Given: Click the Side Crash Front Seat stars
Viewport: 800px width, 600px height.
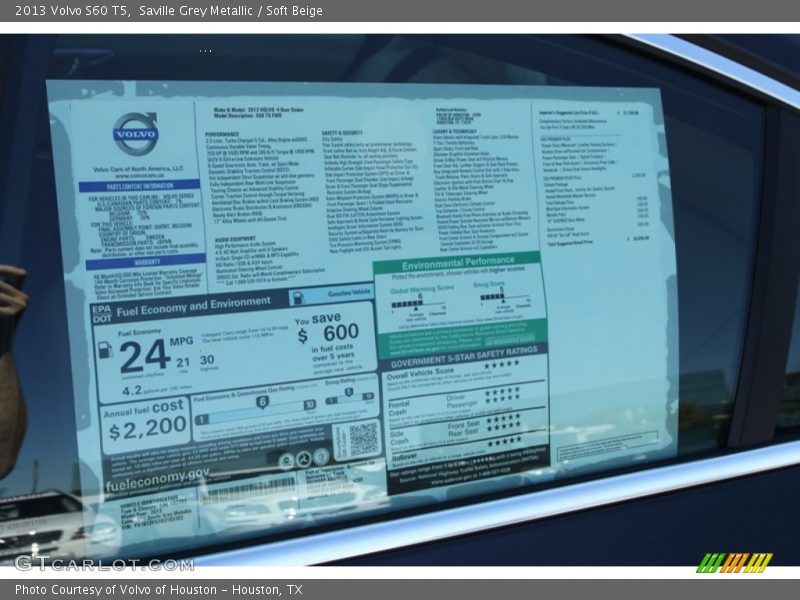Looking at the screenshot, I should click(504, 417).
